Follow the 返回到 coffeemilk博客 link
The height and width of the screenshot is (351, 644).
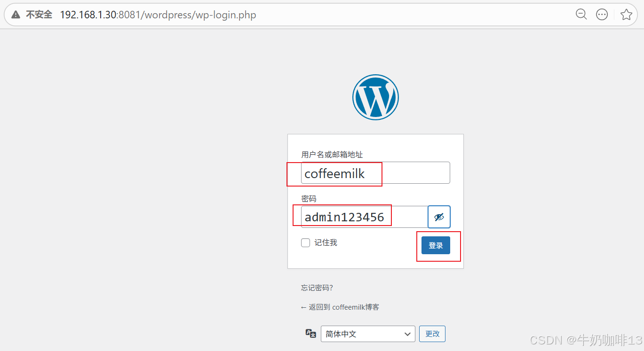(340, 307)
